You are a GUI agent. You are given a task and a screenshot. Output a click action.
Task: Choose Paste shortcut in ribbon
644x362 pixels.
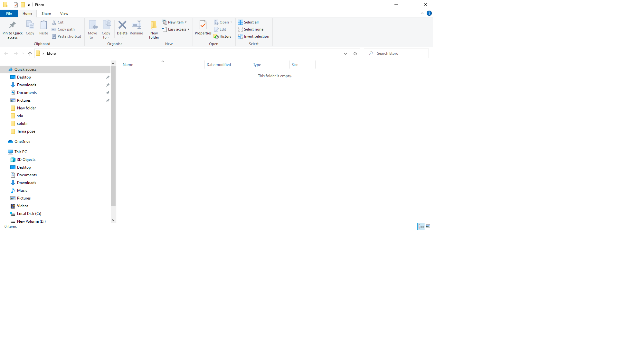pos(67,36)
